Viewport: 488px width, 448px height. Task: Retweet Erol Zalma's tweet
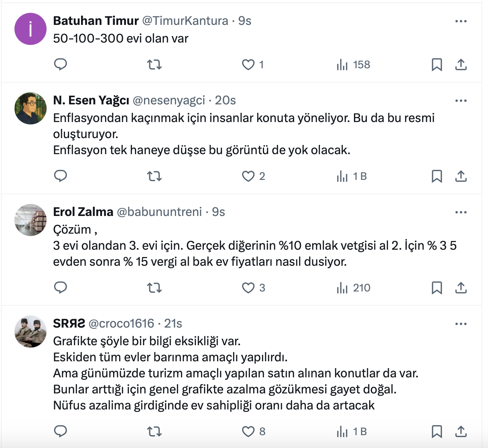pos(154,288)
